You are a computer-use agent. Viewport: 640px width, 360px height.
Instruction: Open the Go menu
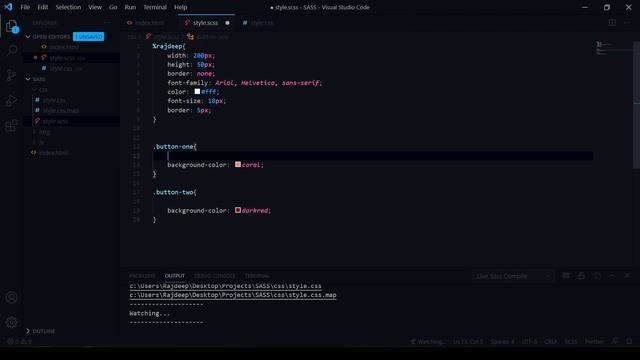click(x=113, y=7)
